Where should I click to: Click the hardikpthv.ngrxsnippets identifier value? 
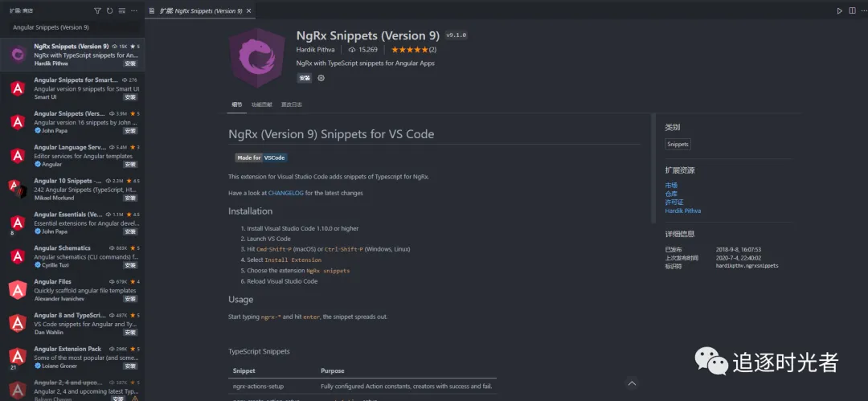[x=747, y=267]
